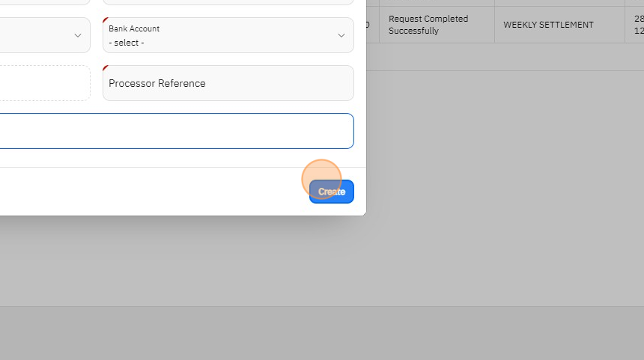Screen dimensions: 644x360
Task: Click the dashed-border field beside Processor Reference
Action: pos(45,83)
